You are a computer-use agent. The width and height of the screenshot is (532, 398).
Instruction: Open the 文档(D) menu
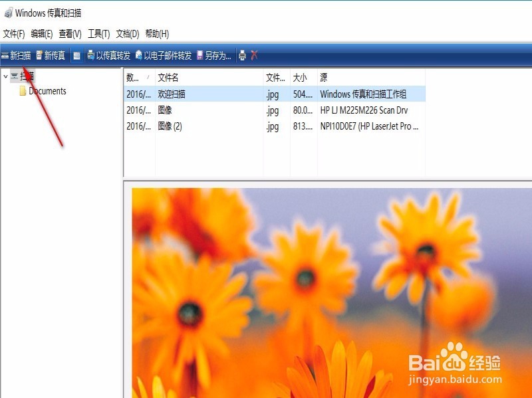(128, 34)
